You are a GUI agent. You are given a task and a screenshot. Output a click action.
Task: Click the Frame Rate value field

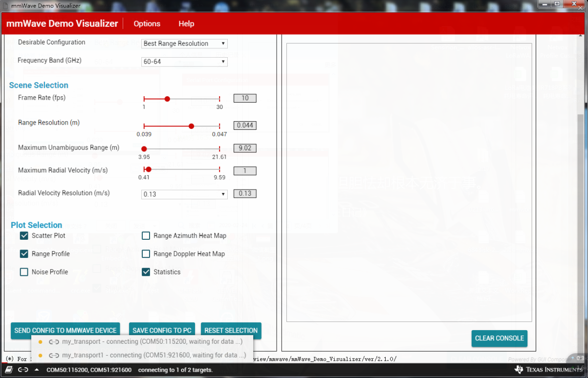point(245,98)
